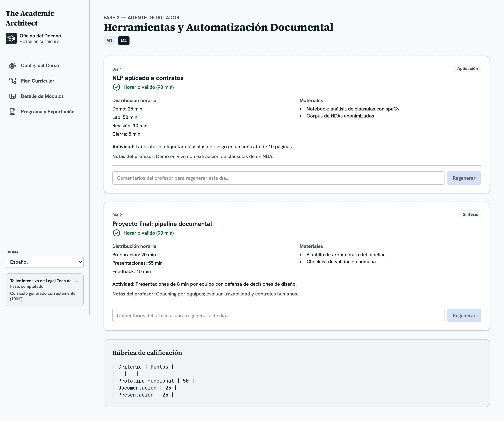Click the Aplicación tag on Día 1
This screenshot has width=504, height=421.
point(467,69)
